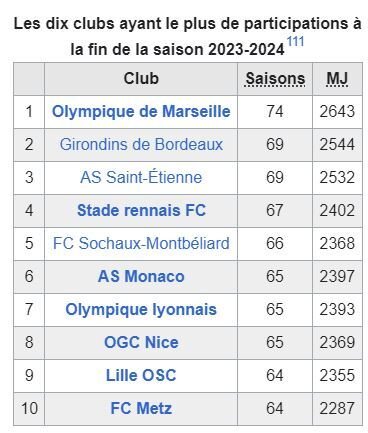
Task: Click the table caption title text
Action: 187,37
